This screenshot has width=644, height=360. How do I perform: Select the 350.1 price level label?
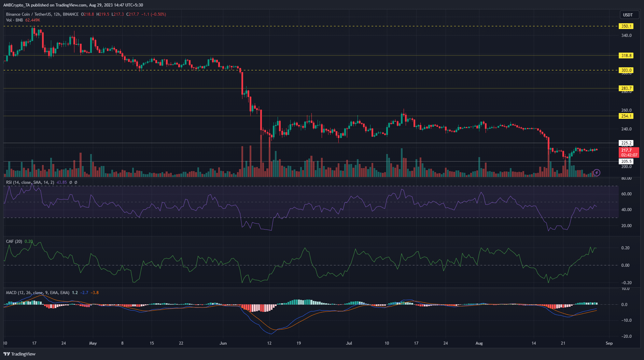pyautogui.click(x=626, y=26)
